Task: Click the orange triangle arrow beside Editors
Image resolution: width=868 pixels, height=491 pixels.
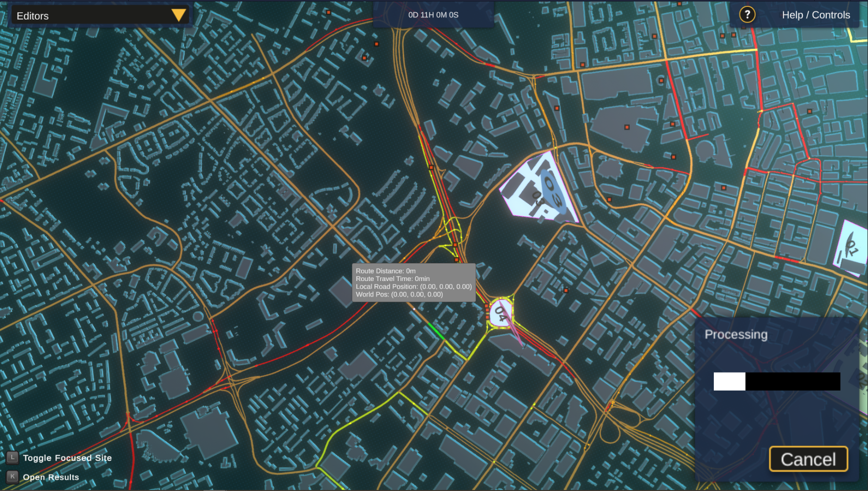Action: (179, 15)
